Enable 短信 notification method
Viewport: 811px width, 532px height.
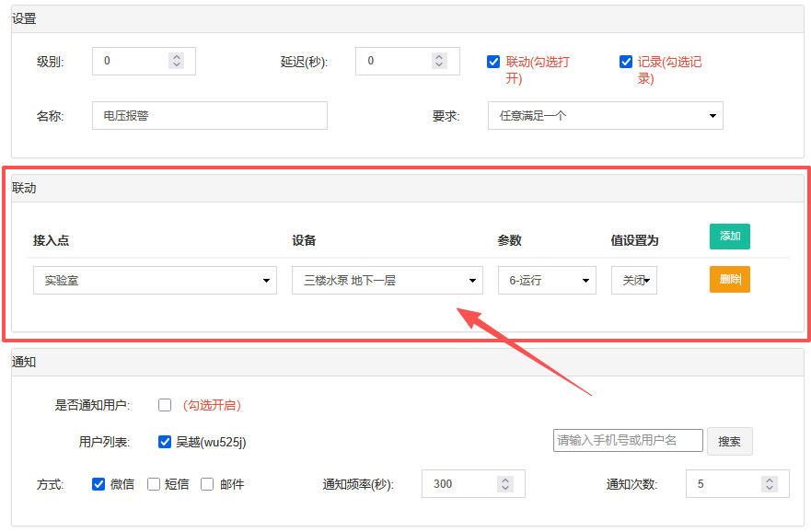tap(154, 484)
